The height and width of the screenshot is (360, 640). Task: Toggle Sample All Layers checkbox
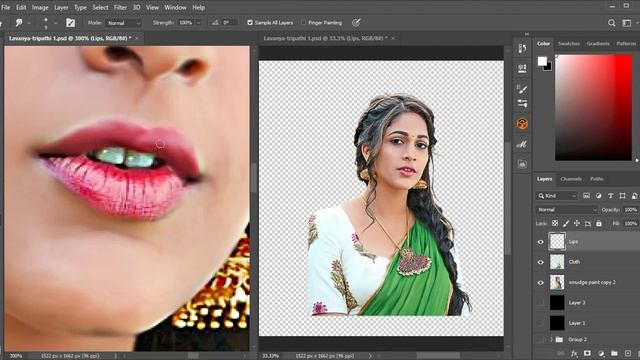(250, 23)
